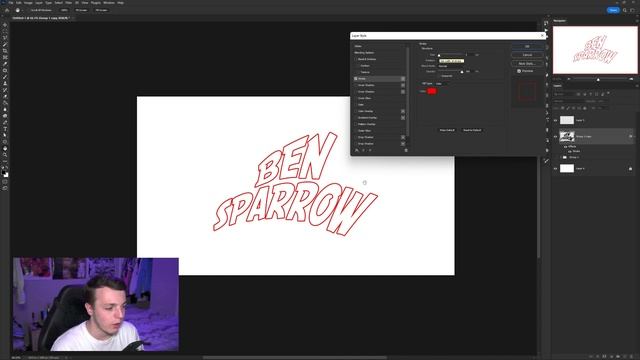This screenshot has width=640, height=360.
Task: Select the Zoom tool
Action: (x=5, y=155)
